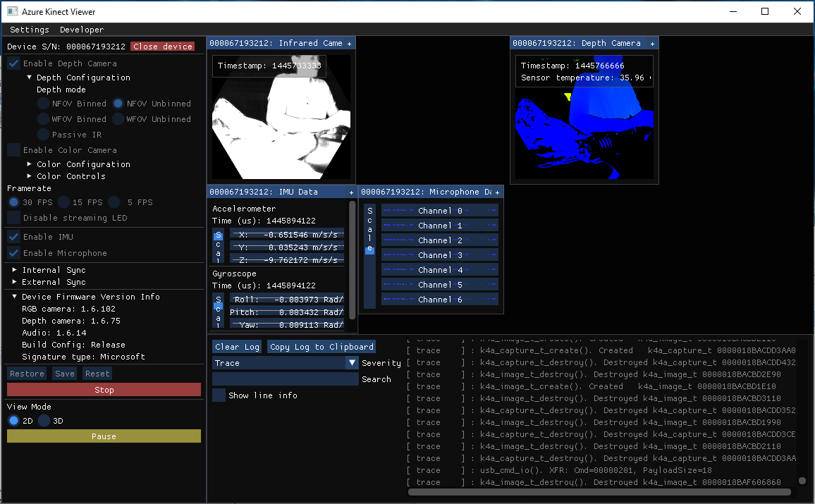The width and height of the screenshot is (815, 504).
Task: Click the Accelerometer scale slider
Action: (x=219, y=246)
